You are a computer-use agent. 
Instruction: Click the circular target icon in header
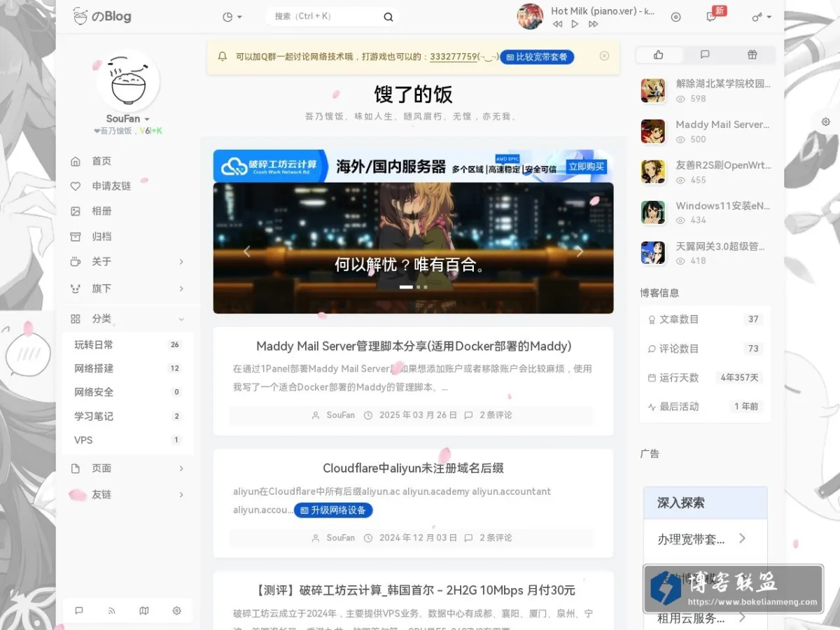tap(675, 17)
